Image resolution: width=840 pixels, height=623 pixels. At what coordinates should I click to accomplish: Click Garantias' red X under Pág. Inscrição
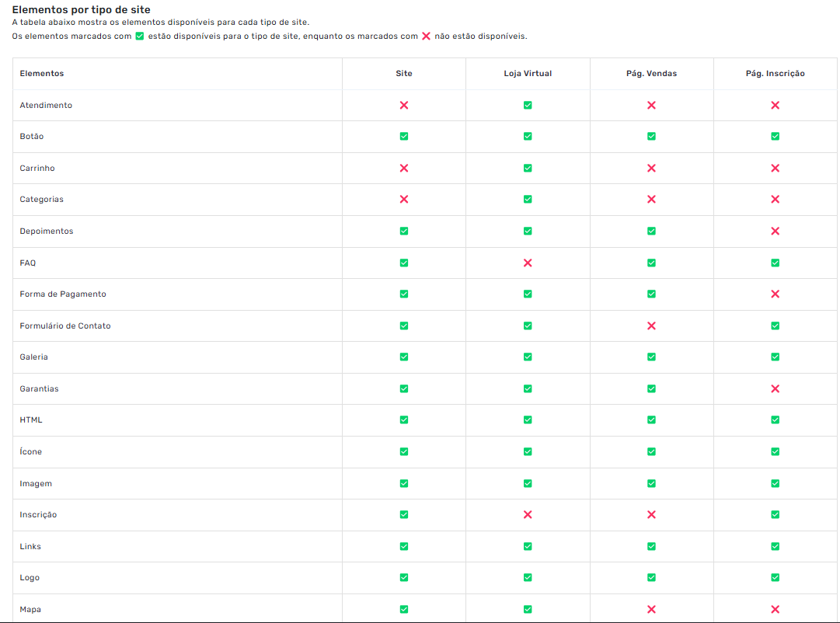775,388
